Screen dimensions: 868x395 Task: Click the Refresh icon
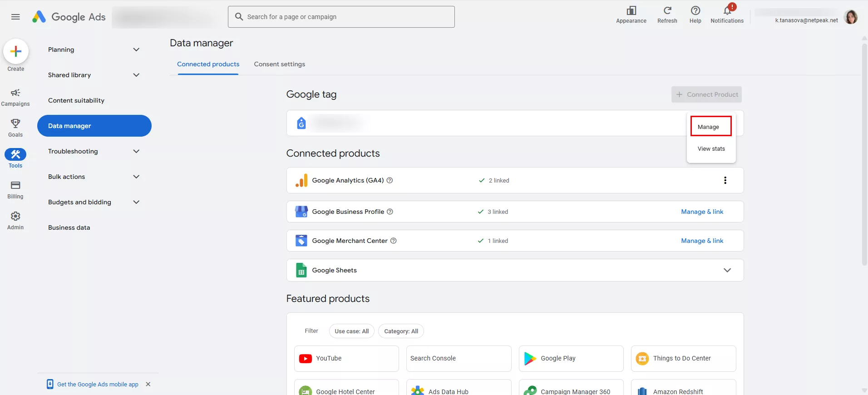[x=667, y=10]
